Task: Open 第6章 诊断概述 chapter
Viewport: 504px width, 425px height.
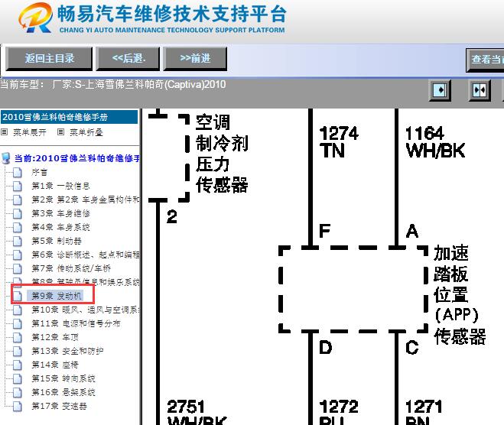Action: pos(86,255)
